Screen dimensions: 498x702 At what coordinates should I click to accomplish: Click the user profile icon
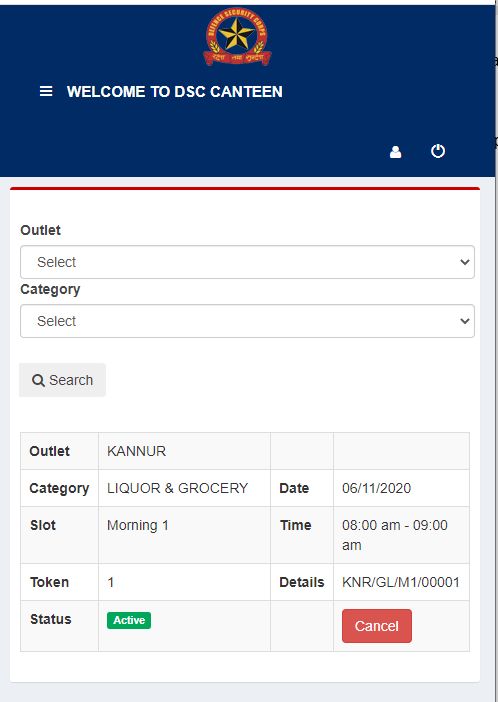pyautogui.click(x=395, y=152)
